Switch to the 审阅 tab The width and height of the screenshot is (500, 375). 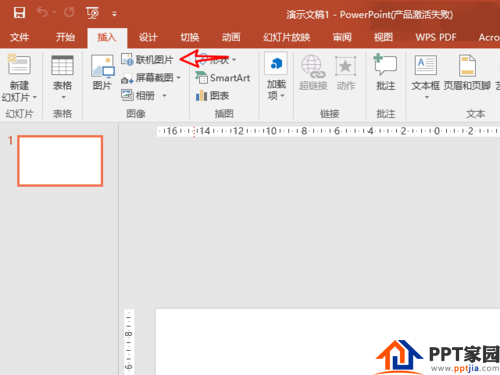[342, 37]
